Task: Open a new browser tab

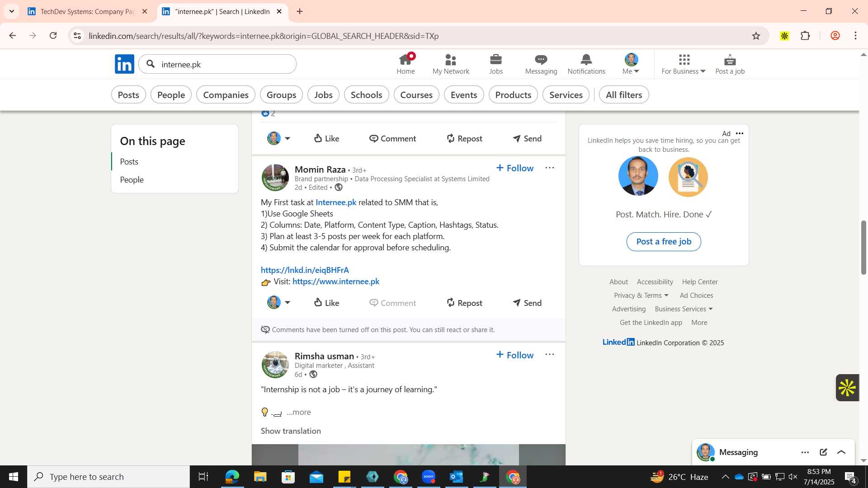Action: pos(300,11)
